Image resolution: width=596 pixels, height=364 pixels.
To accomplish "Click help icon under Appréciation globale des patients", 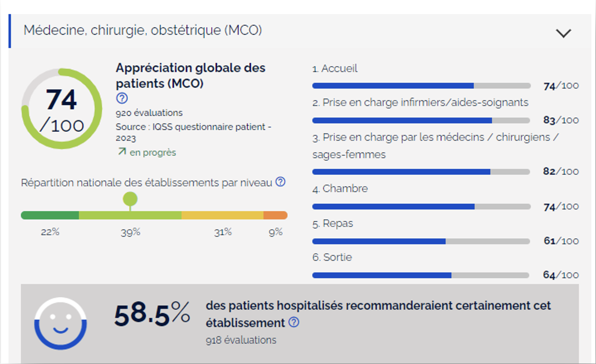I will 122,98.
